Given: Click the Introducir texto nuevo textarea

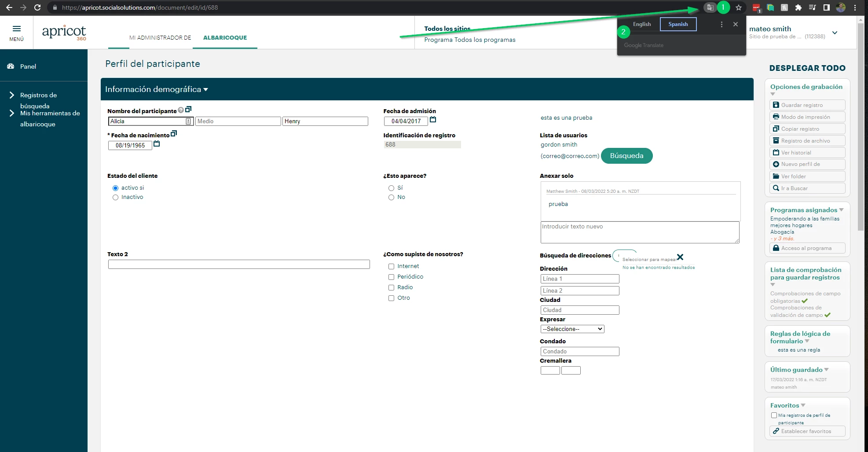Looking at the screenshot, I should point(640,232).
